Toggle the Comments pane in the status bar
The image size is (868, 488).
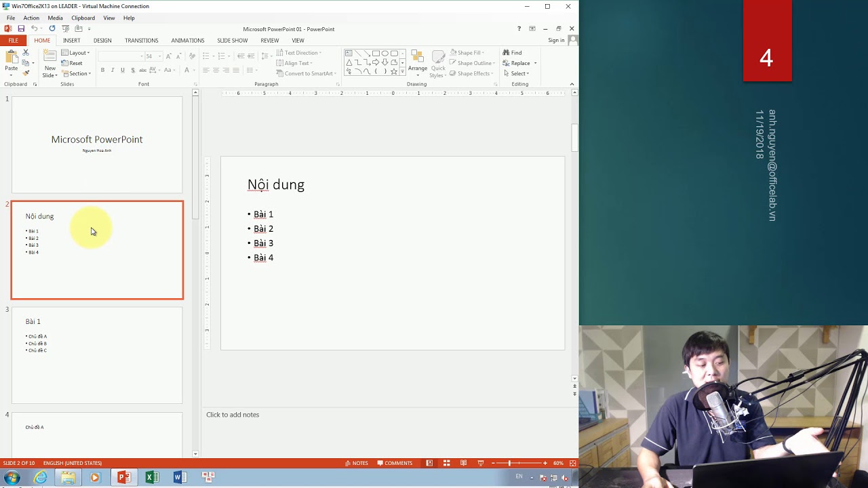(394, 463)
